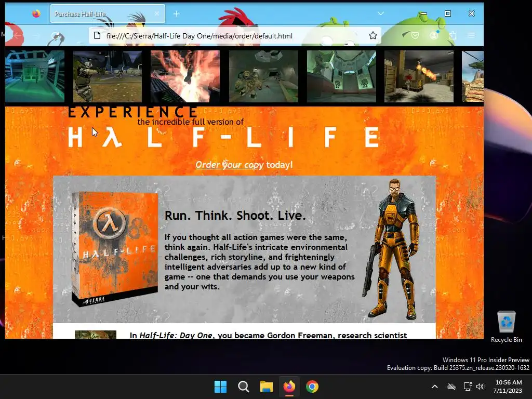The height and width of the screenshot is (399, 532).
Task: Launch File Explorer from the taskbar
Action: (267, 387)
